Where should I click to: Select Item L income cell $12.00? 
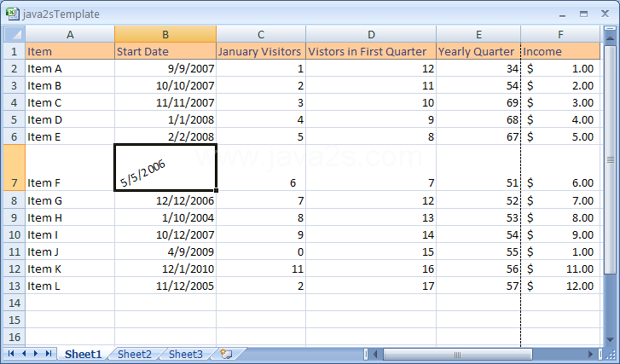click(x=560, y=286)
